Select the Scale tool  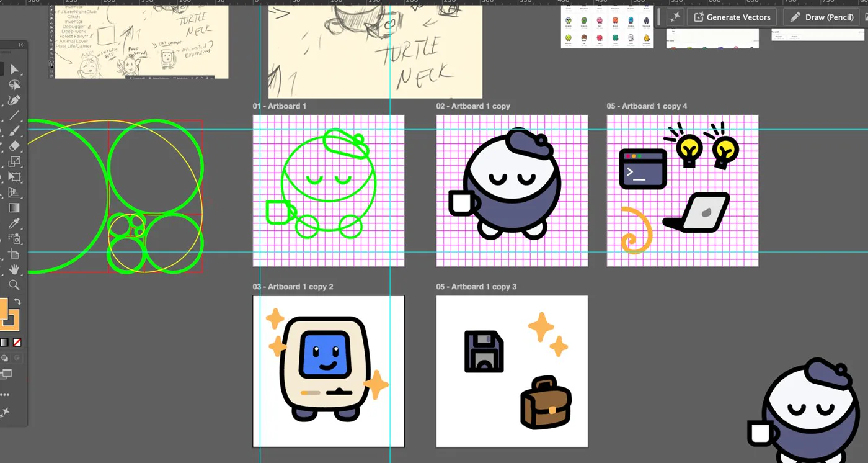click(x=14, y=161)
